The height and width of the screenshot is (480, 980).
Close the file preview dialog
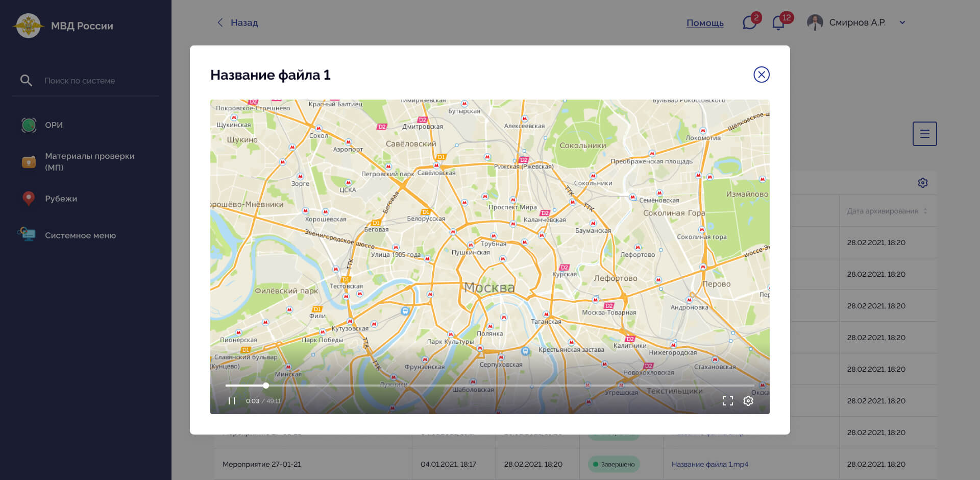(x=761, y=75)
